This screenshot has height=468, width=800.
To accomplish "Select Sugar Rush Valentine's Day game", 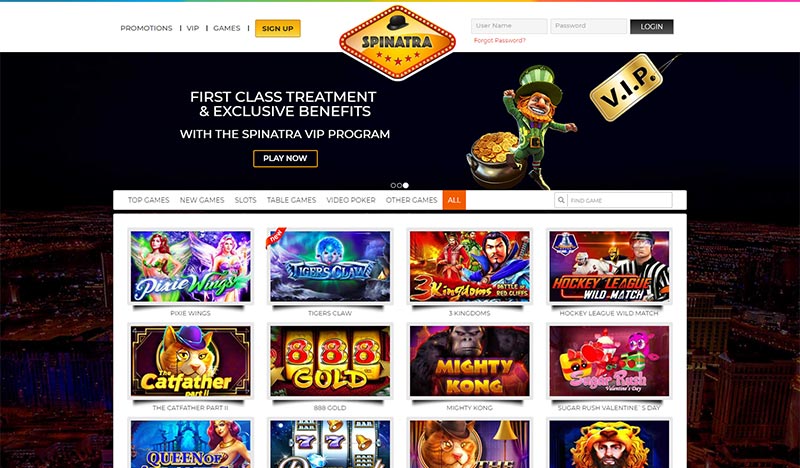I will pos(609,361).
